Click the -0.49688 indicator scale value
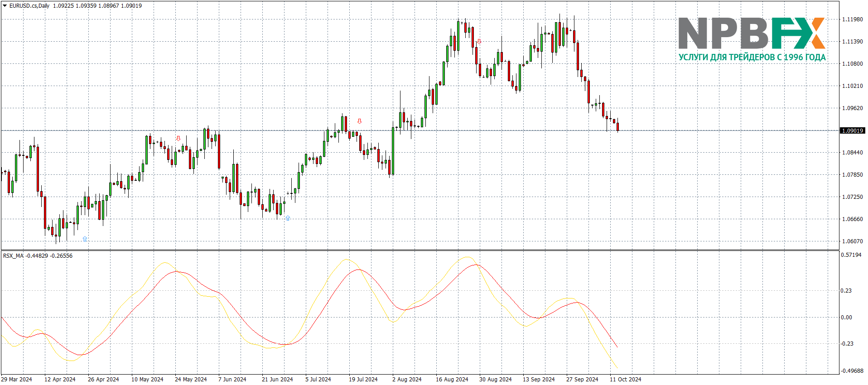The width and height of the screenshot is (868, 385). tap(852, 371)
